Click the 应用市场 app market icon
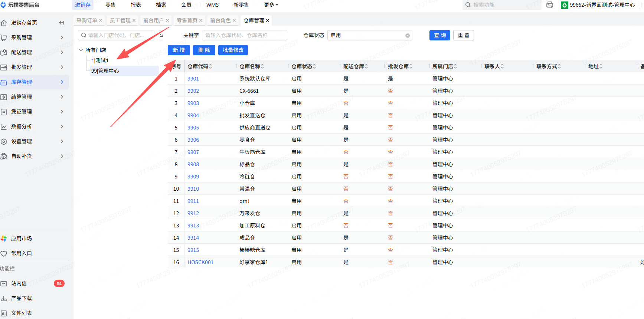 [4, 239]
